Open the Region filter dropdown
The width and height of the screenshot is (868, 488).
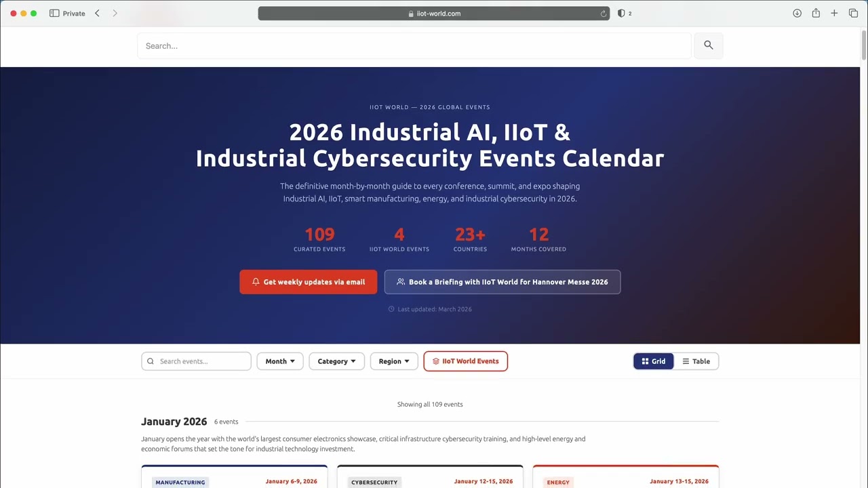[x=394, y=361]
